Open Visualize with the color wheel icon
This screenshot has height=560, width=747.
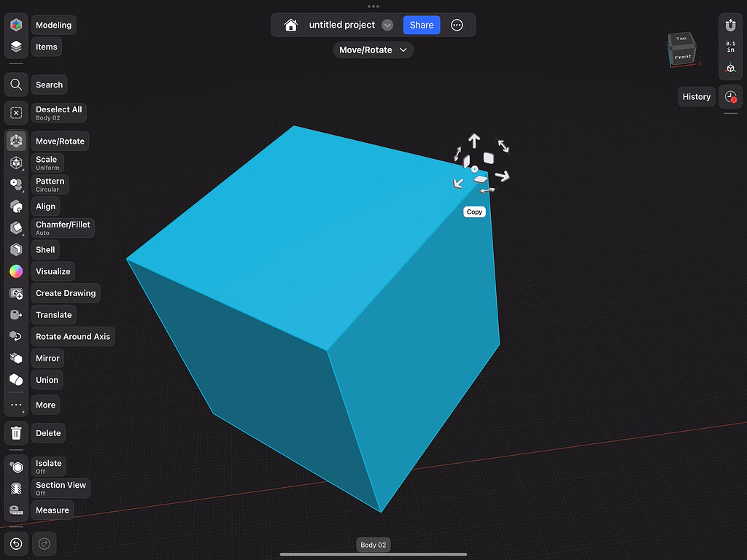click(15, 271)
